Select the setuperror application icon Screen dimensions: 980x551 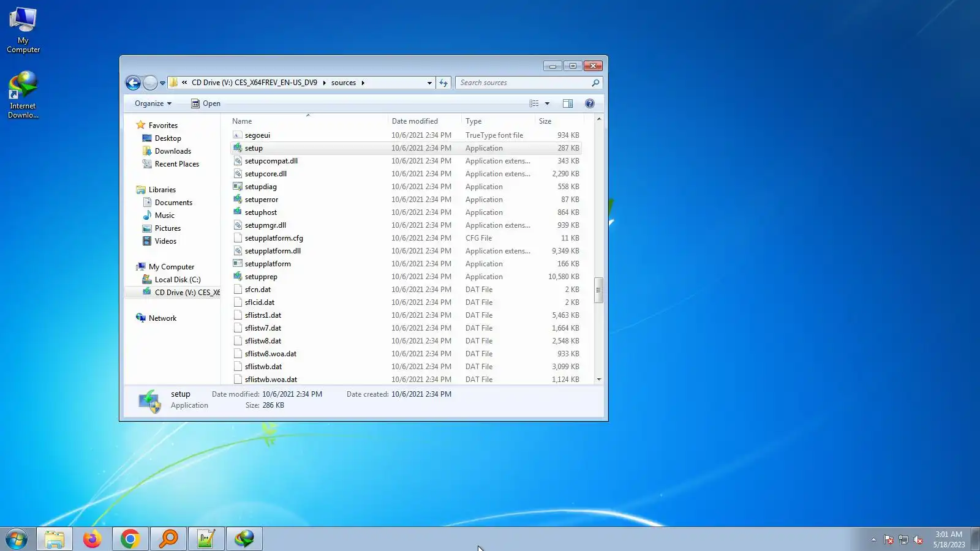coord(238,200)
